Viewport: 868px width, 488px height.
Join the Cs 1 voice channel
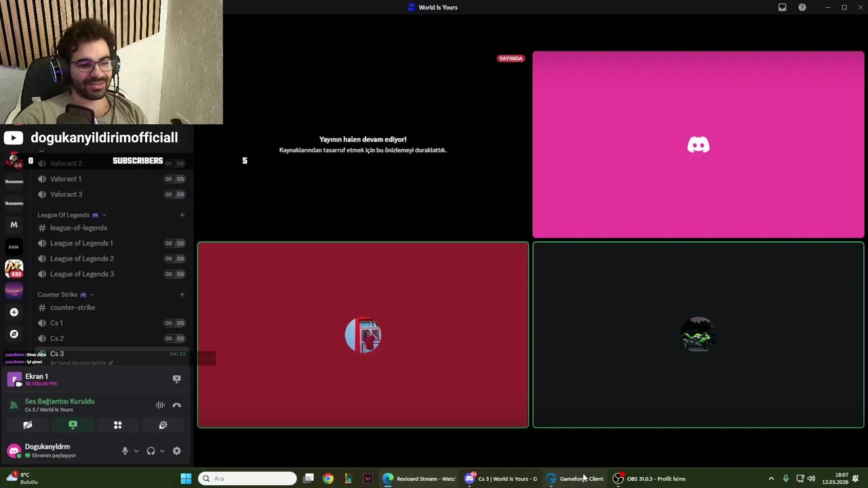click(x=112, y=323)
